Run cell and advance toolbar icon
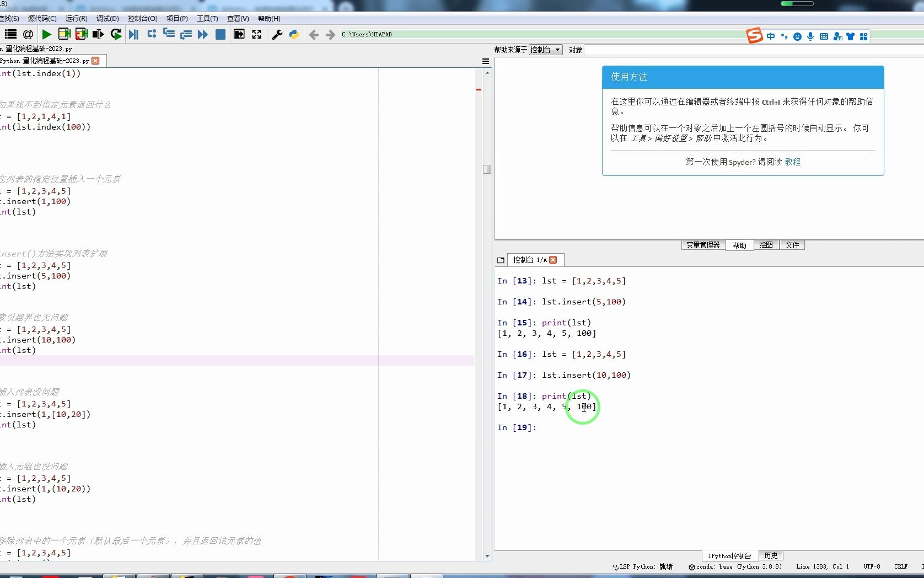Screen dimensions: 924x578 coord(82,34)
